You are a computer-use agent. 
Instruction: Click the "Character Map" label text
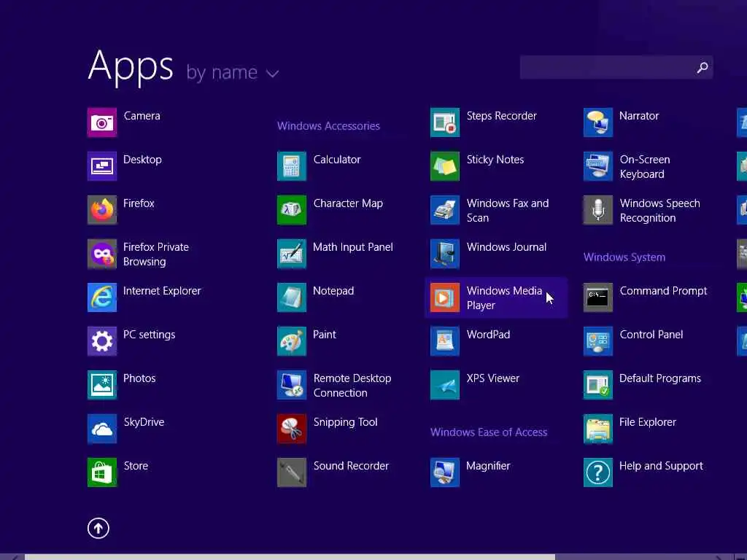tap(348, 204)
